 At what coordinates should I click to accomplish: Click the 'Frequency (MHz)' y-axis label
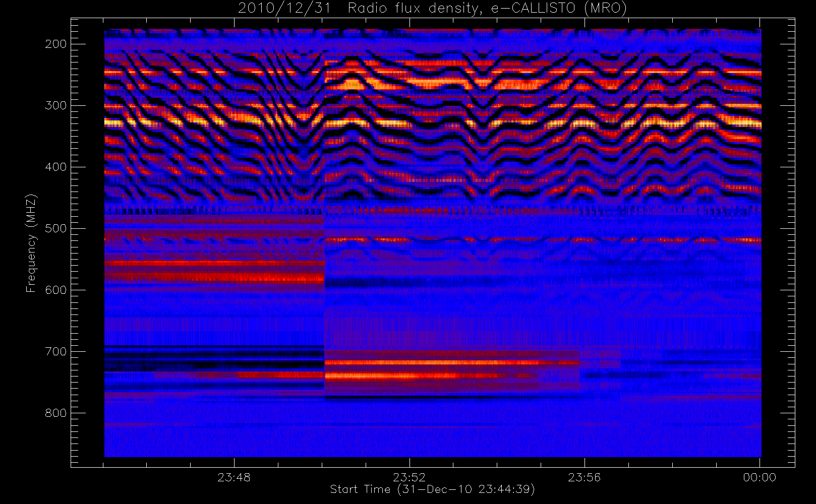point(31,243)
